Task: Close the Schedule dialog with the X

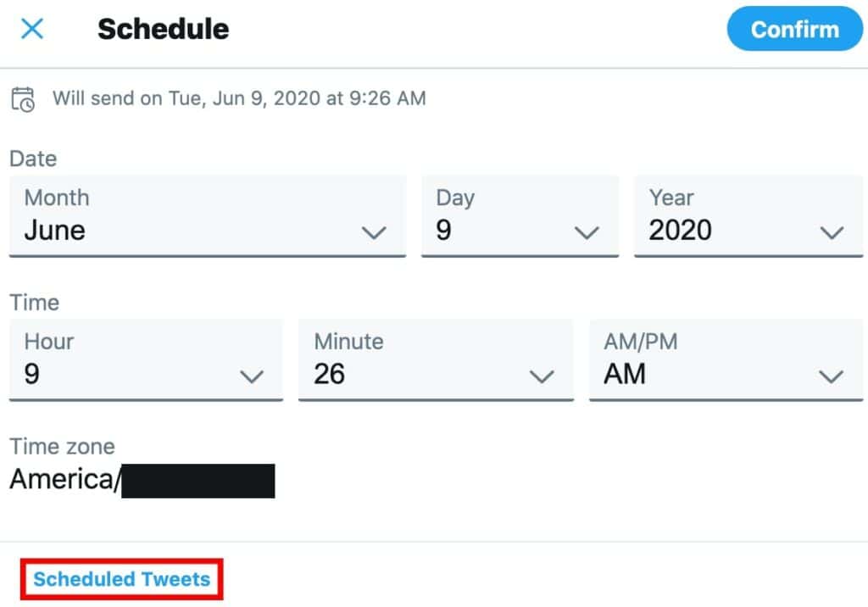Action: [31, 29]
